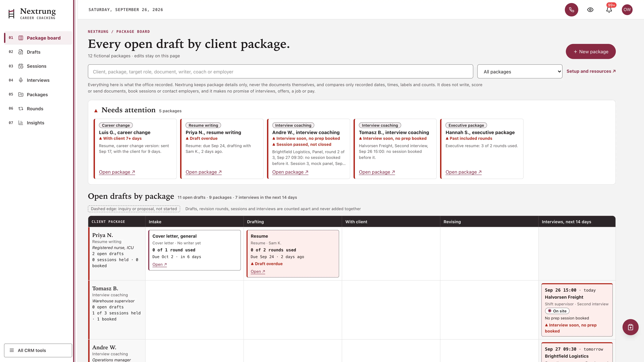
Task: Click the Needs attention warning triangle icon
Action: (x=96, y=110)
